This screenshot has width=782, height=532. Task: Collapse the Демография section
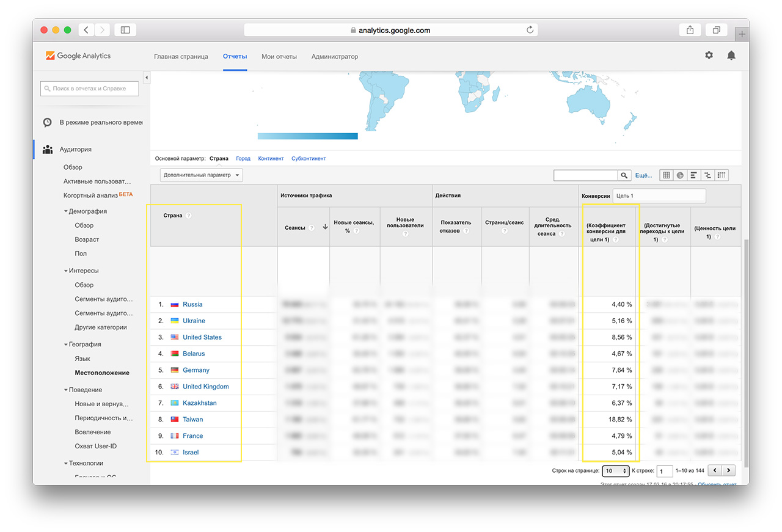click(x=66, y=211)
